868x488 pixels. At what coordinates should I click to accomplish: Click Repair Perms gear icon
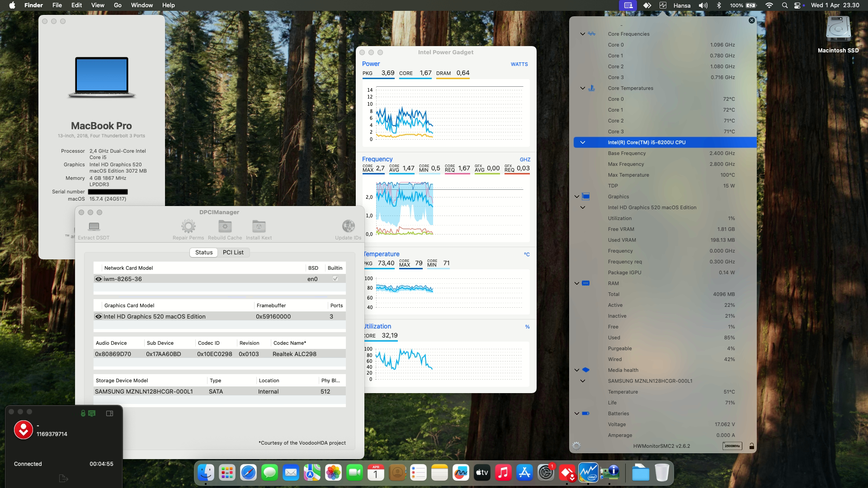pyautogui.click(x=188, y=226)
